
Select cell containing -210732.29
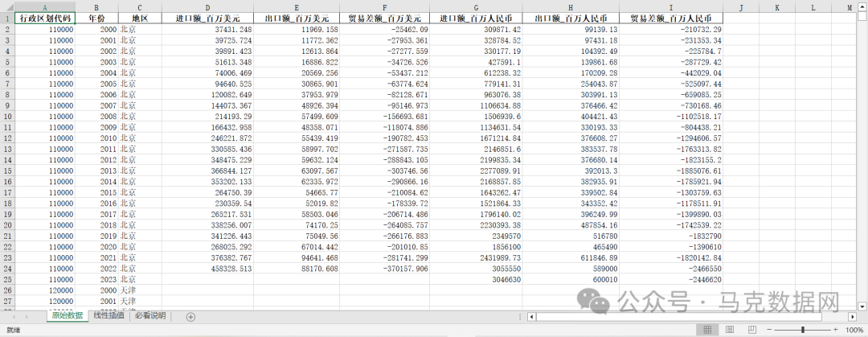click(671, 30)
